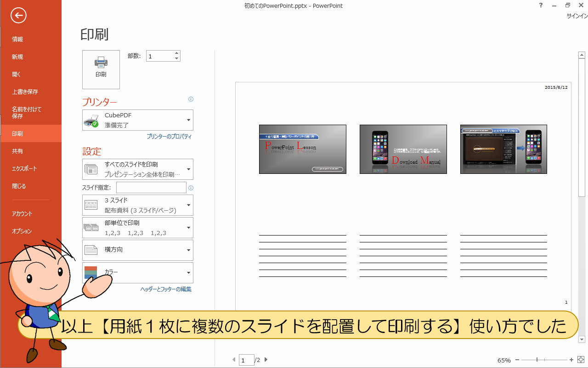Select 名前を付けて保存 menu item
This screenshot has height=368, width=588.
31,113
